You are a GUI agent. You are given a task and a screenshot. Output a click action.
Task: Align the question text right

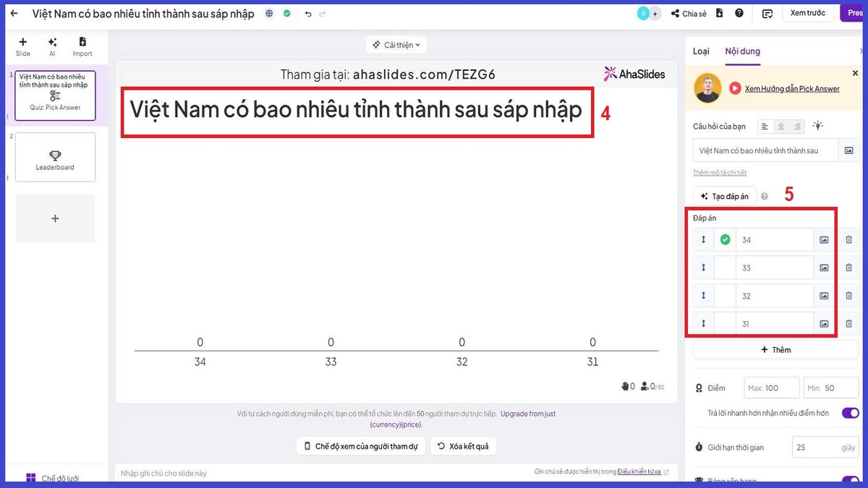click(x=798, y=127)
